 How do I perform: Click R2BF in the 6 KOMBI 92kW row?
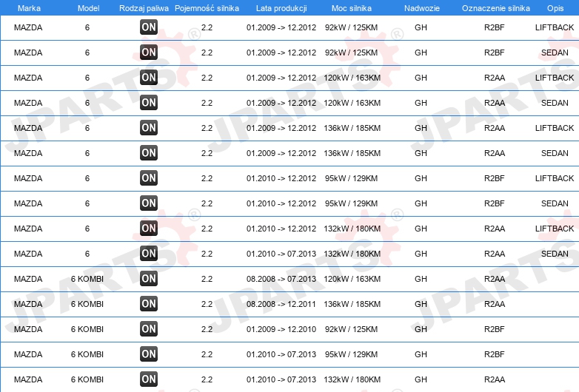click(x=495, y=329)
